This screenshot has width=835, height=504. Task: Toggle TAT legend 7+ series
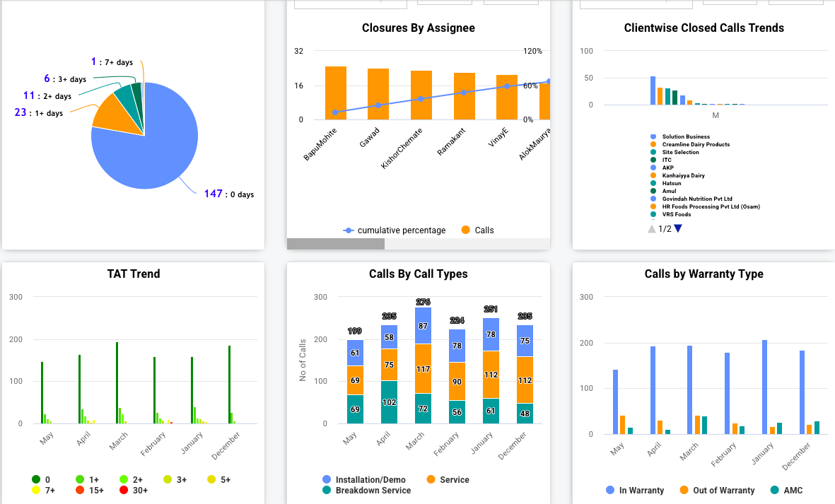[44, 490]
